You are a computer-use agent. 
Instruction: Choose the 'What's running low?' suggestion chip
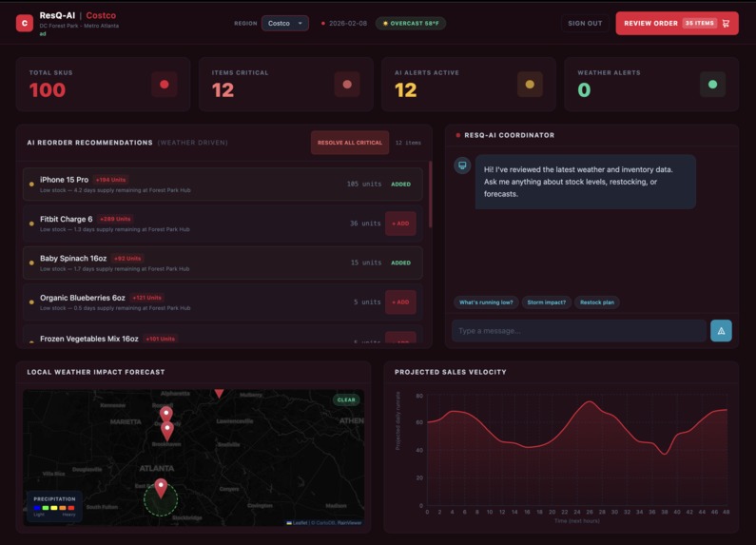point(486,302)
